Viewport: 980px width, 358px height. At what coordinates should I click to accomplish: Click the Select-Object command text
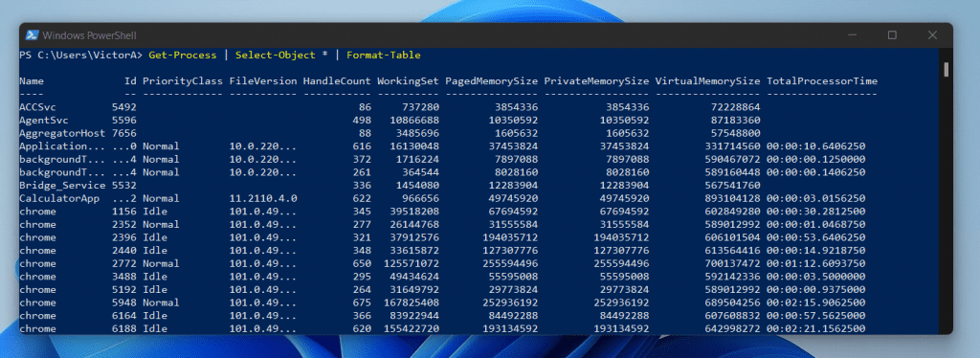pos(275,55)
